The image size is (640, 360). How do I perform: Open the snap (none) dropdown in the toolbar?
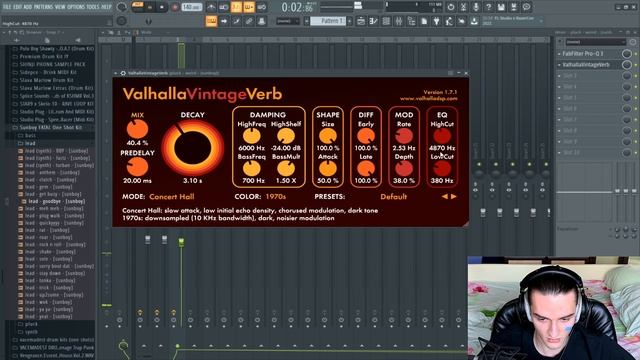[x=287, y=21]
